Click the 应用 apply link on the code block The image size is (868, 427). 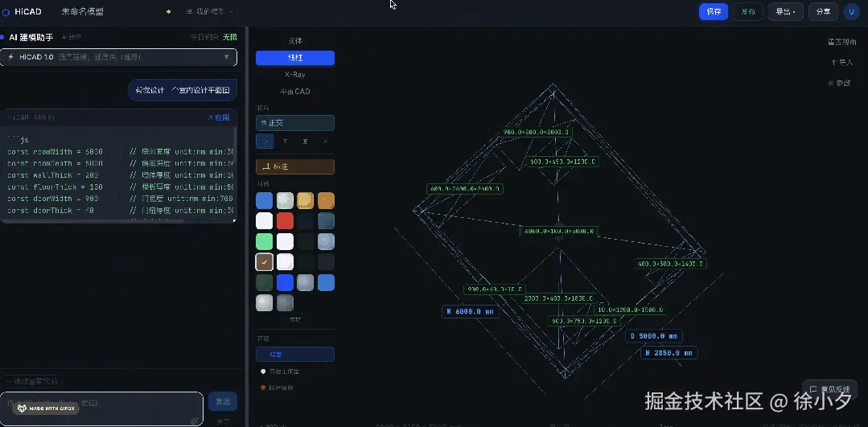218,118
